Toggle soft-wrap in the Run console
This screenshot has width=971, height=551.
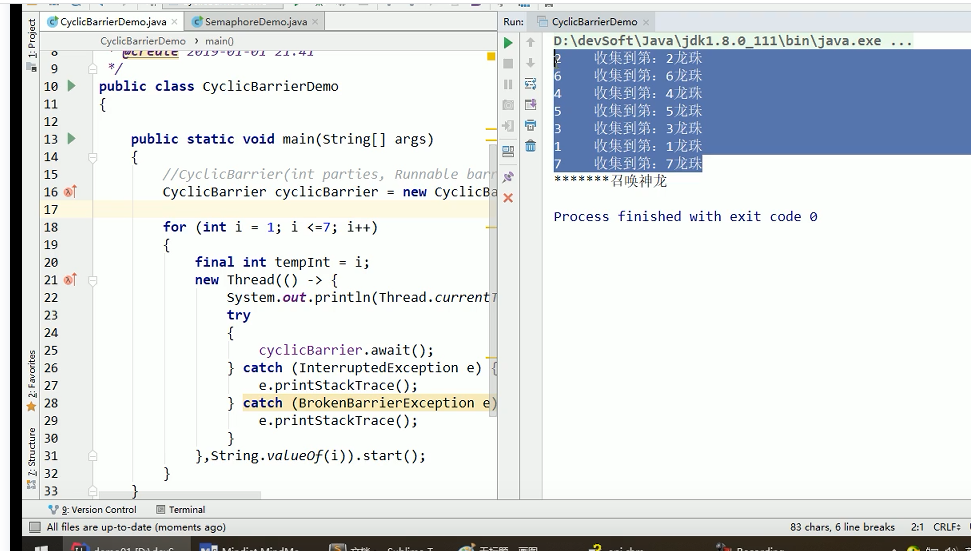(531, 84)
